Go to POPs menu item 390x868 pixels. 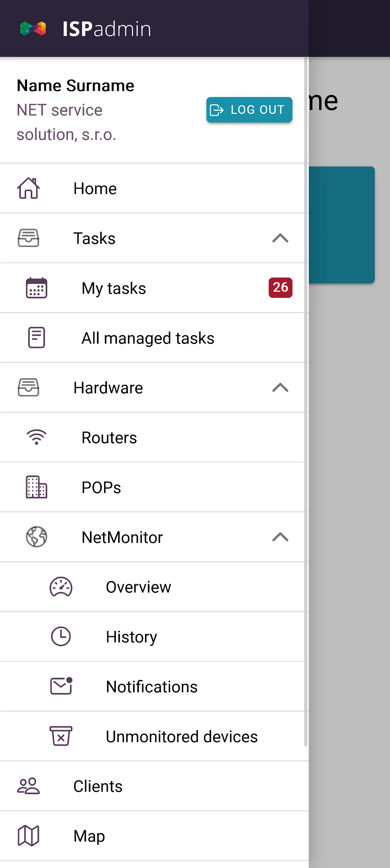[x=152, y=487]
